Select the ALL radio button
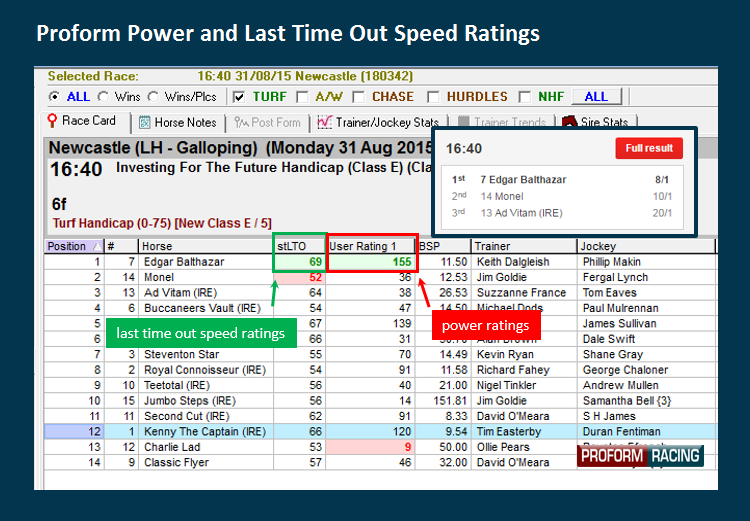Screen dimensions: 750x521 55,97
